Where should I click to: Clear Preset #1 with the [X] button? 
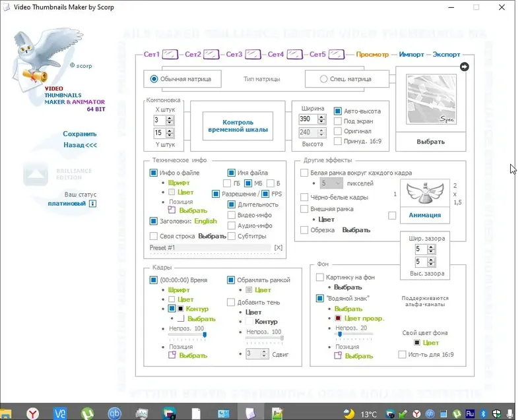click(x=278, y=247)
